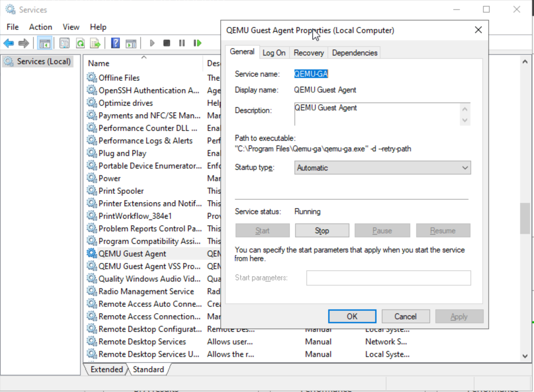Open the View menu
This screenshot has width=534, height=392.
coord(71,27)
